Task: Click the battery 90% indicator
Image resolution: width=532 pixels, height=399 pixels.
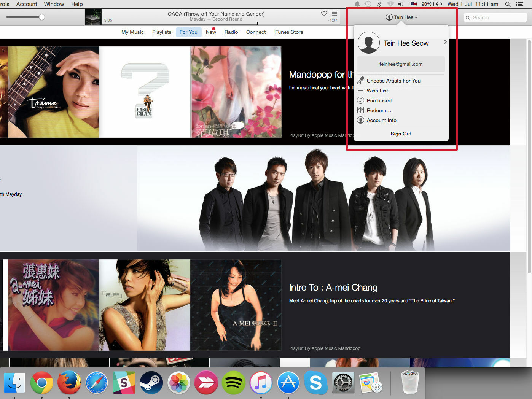Action: 432,4
